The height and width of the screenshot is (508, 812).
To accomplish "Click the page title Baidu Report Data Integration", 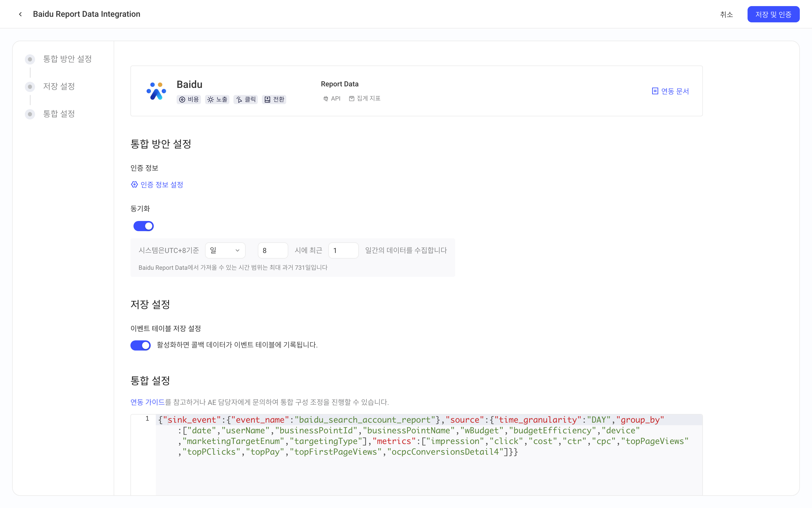I will point(87,14).
